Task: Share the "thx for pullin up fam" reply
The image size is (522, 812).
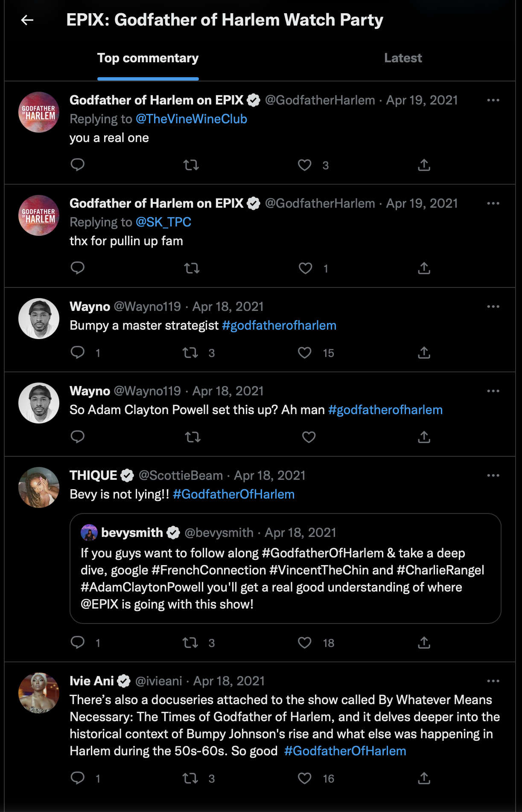Action: click(424, 268)
